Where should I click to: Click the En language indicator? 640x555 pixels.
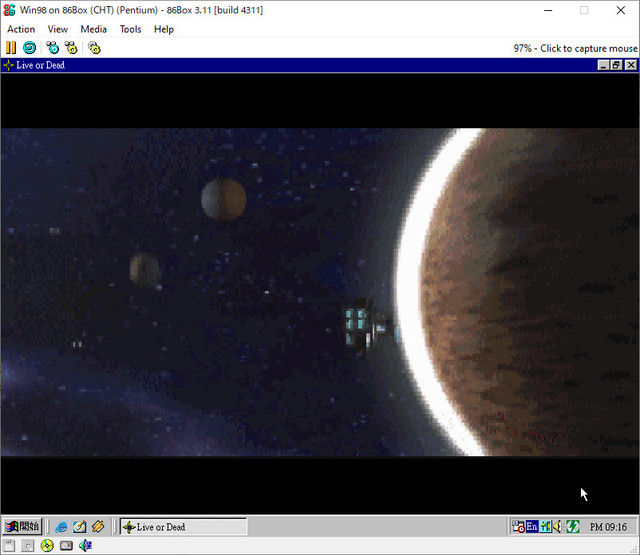pyautogui.click(x=532, y=527)
